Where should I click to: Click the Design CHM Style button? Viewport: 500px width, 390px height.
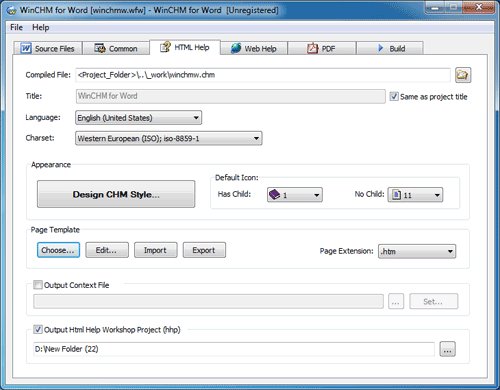[116, 194]
